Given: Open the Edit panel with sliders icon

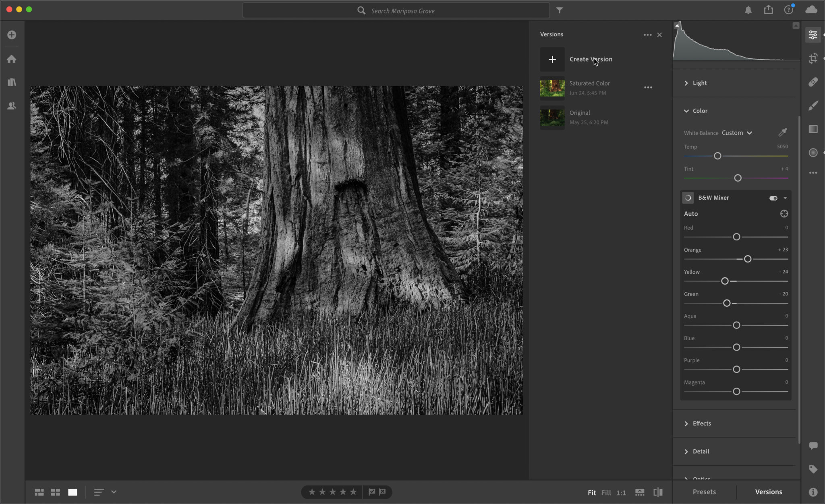Looking at the screenshot, I should click(813, 35).
